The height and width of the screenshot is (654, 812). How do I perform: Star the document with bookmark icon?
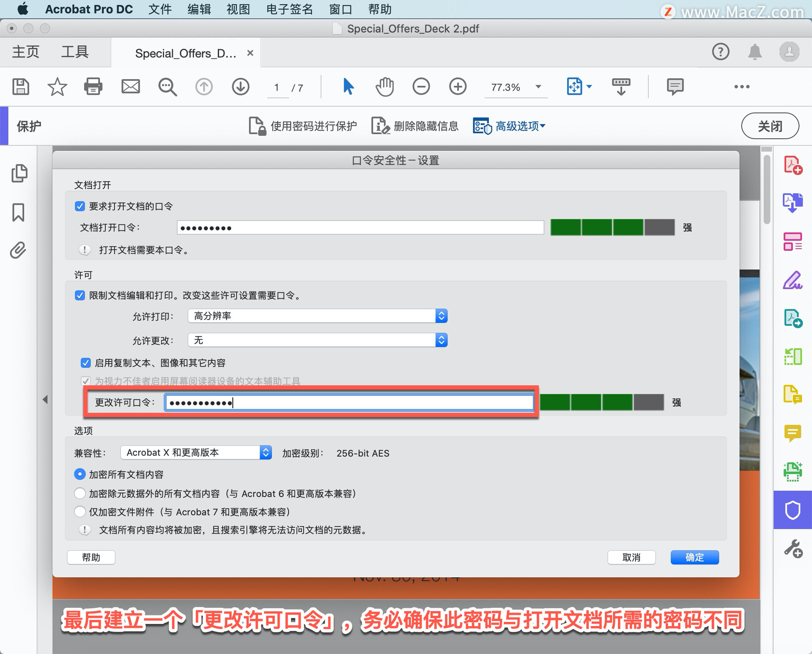click(x=57, y=87)
